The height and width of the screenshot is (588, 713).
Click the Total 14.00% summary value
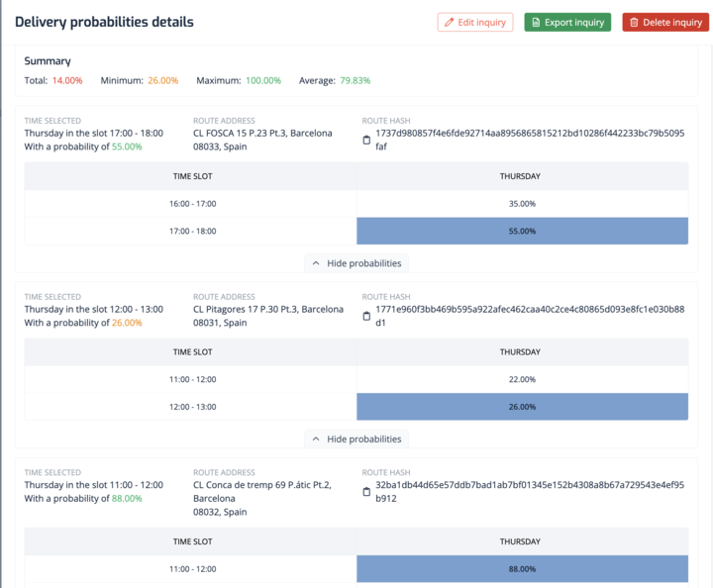[x=67, y=80]
